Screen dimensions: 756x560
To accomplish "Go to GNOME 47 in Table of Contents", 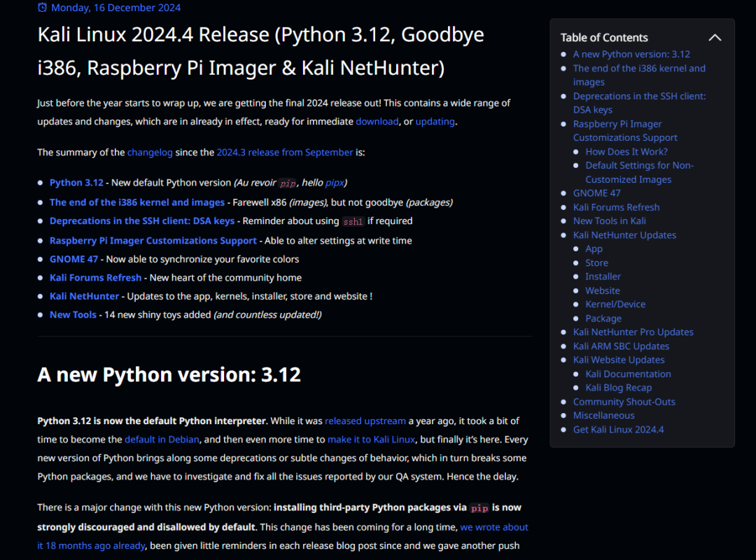I will pyautogui.click(x=596, y=193).
